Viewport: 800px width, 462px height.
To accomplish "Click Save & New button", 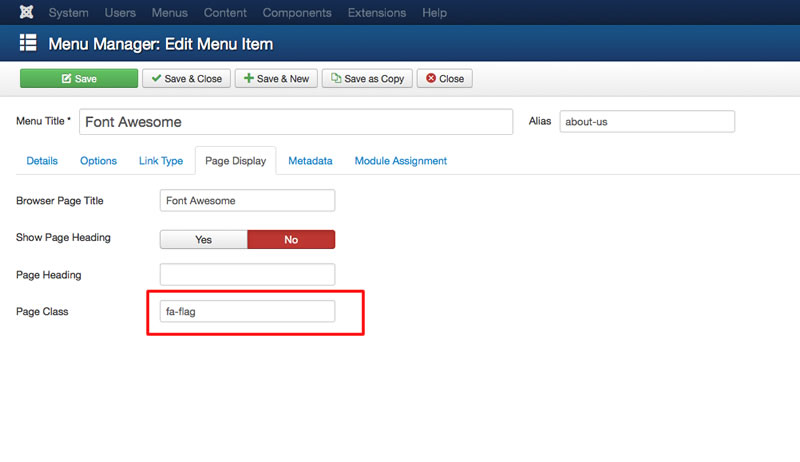I will click(x=276, y=79).
